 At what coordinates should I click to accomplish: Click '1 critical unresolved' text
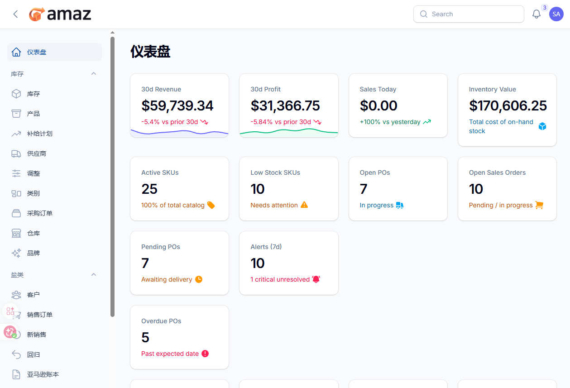[280, 279]
